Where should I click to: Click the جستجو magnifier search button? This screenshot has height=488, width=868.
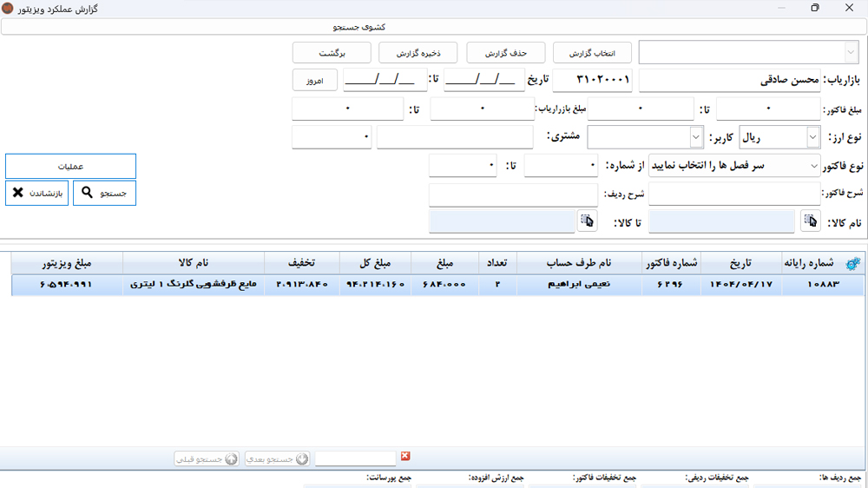tap(104, 193)
